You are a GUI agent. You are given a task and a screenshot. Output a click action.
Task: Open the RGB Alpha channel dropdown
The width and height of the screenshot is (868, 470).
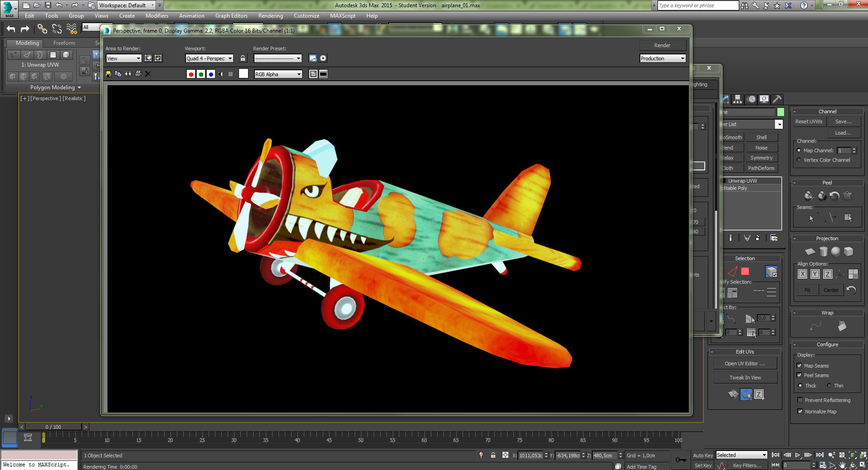coord(278,74)
